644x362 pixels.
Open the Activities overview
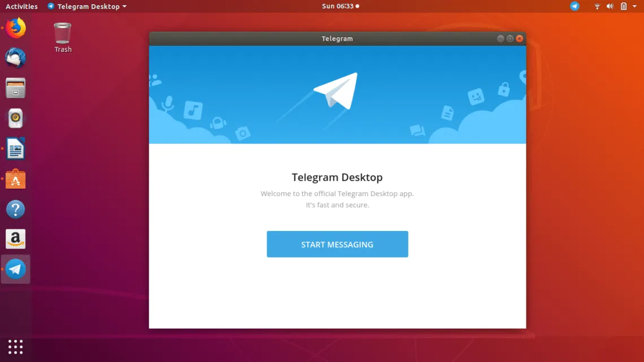[21, 6]
